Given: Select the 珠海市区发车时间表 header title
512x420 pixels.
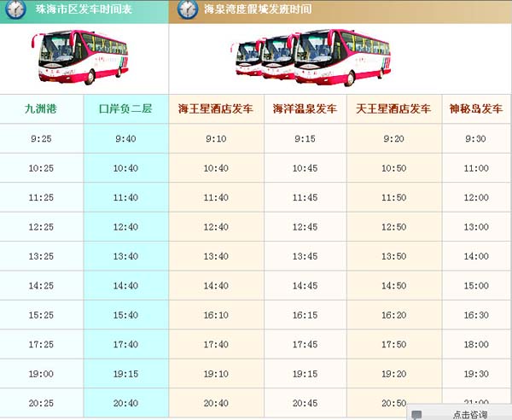Looking at the screenshot, I should [x=84, y=9].
